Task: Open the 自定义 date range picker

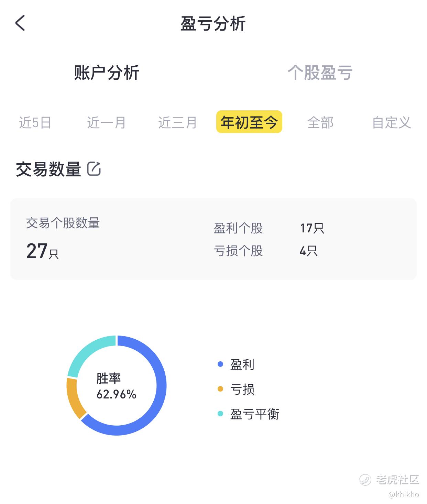Action: tap(392, 122)
